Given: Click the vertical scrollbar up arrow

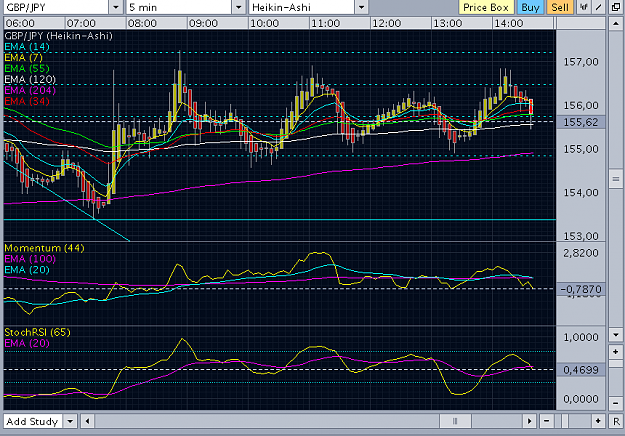Looking at the screenshot, I should (616, 24).
